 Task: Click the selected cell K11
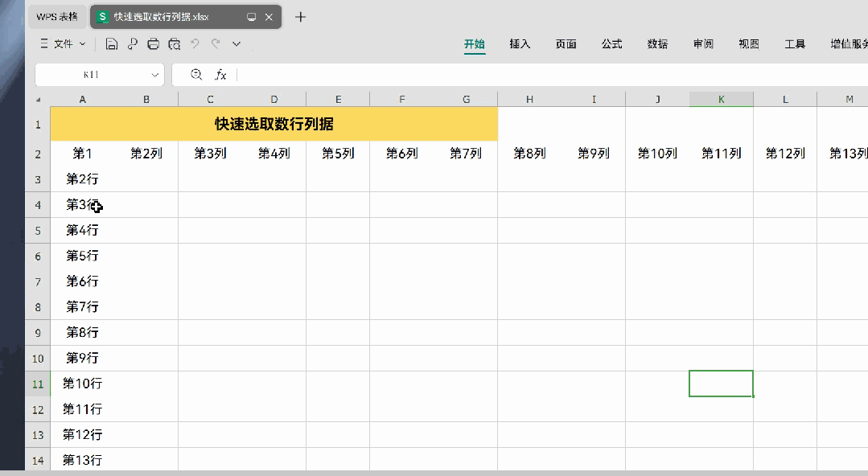[722, 384]
